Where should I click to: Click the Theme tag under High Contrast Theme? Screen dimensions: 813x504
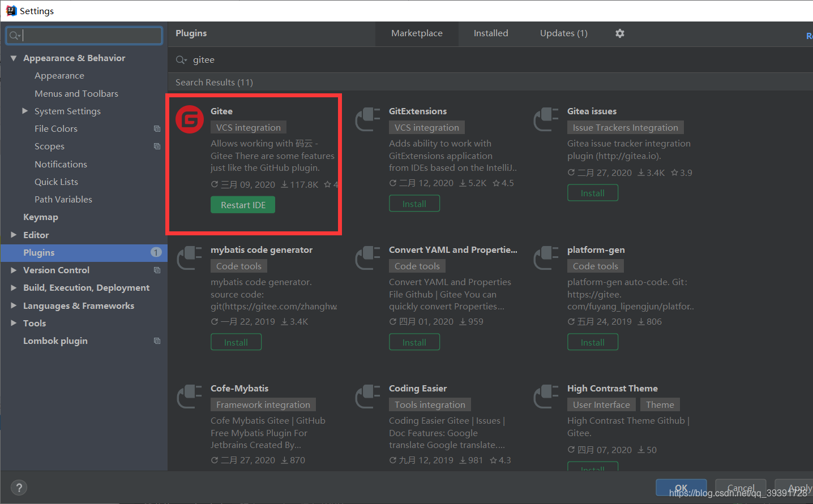click(x=660, y=404)
